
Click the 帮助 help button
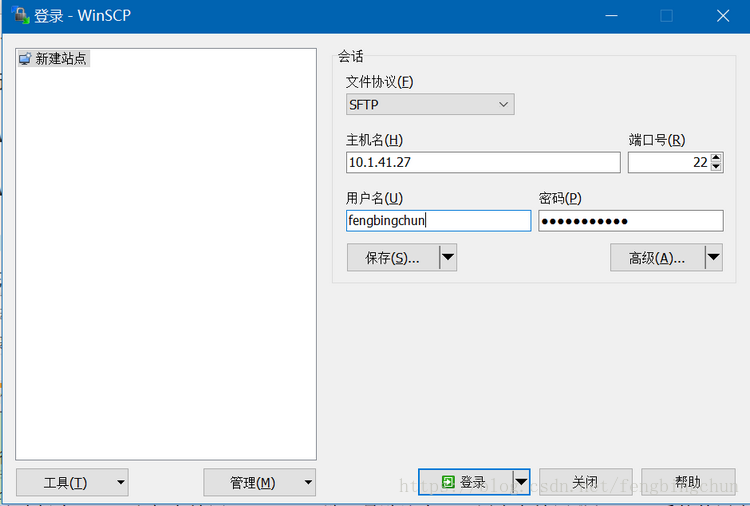688,482
